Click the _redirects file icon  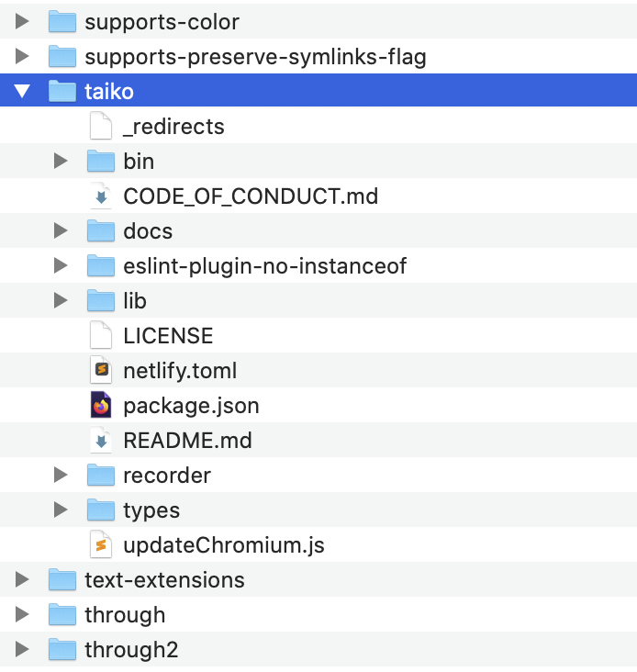(x=101, y=127)
